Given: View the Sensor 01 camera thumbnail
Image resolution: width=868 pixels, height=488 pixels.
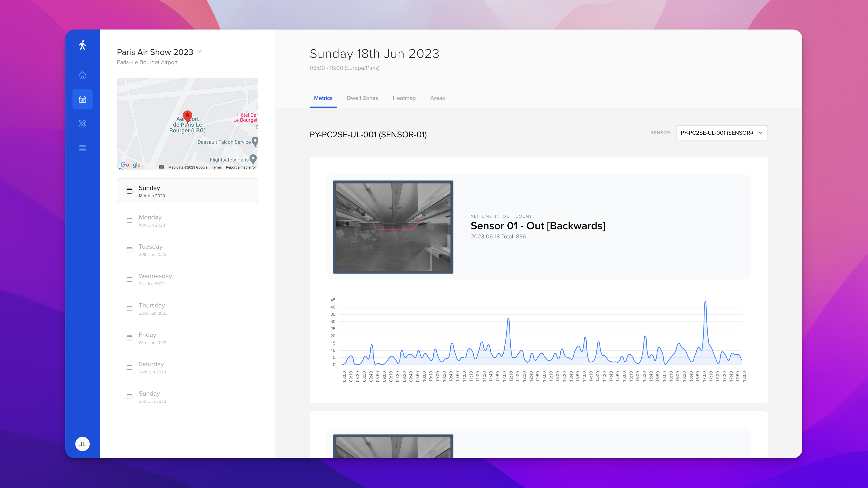Looking at the screenshot, I should coord(393,227).
